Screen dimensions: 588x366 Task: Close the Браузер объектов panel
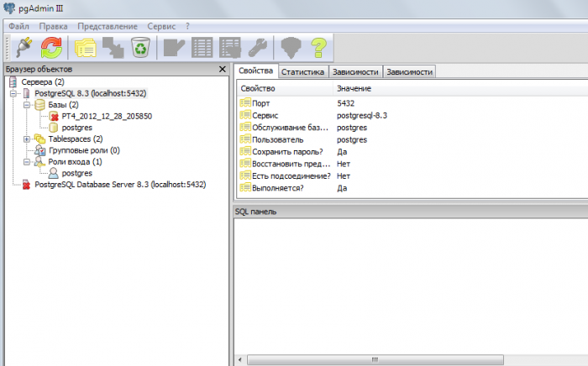coord(222,69)
